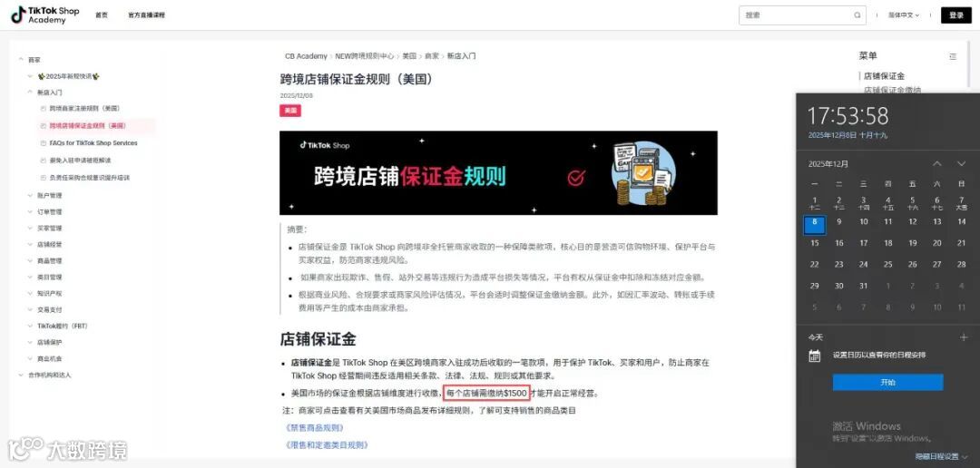Click the menu list icon beside 菜单
The height and width of the screenshot is (468, 980).
(953, 56)
